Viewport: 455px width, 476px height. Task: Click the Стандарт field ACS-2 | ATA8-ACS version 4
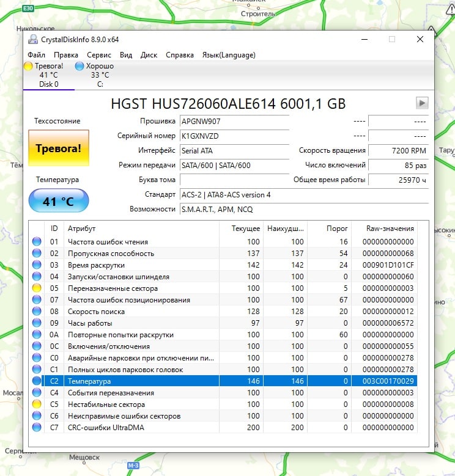pos(304,195)
